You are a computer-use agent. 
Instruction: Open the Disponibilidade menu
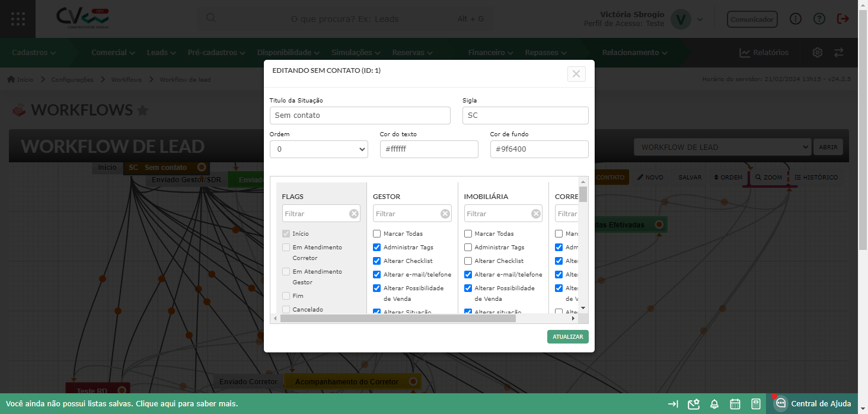tap(289, 53)
